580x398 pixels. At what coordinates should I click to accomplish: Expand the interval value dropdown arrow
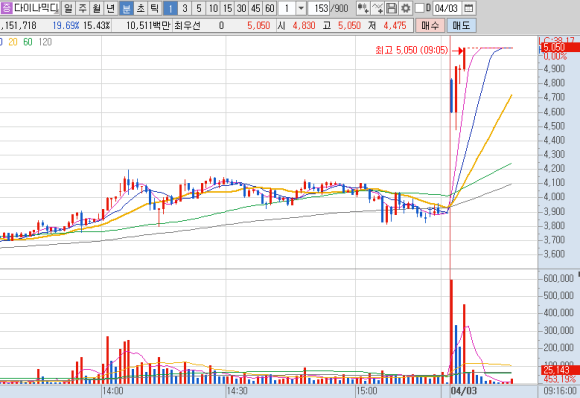click(301, 8)
